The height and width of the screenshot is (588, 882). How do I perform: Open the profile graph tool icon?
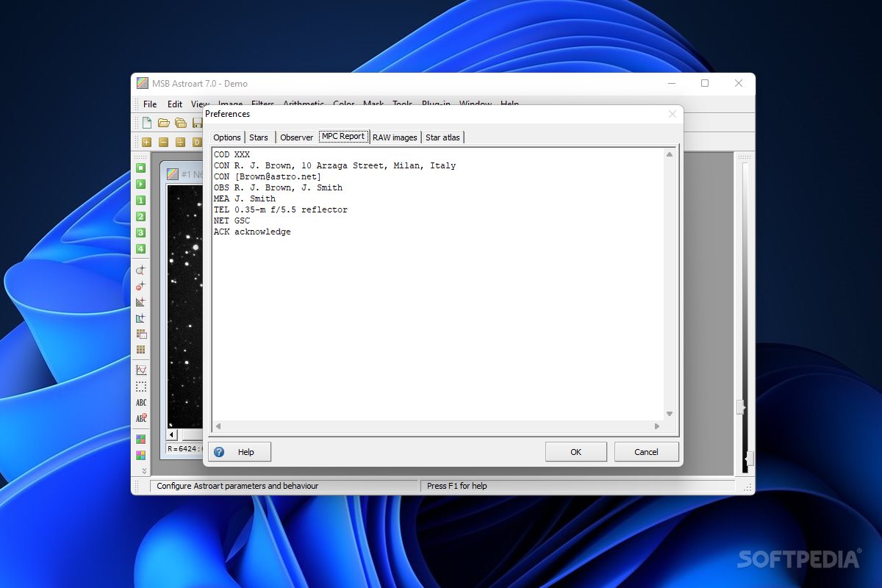140,370
